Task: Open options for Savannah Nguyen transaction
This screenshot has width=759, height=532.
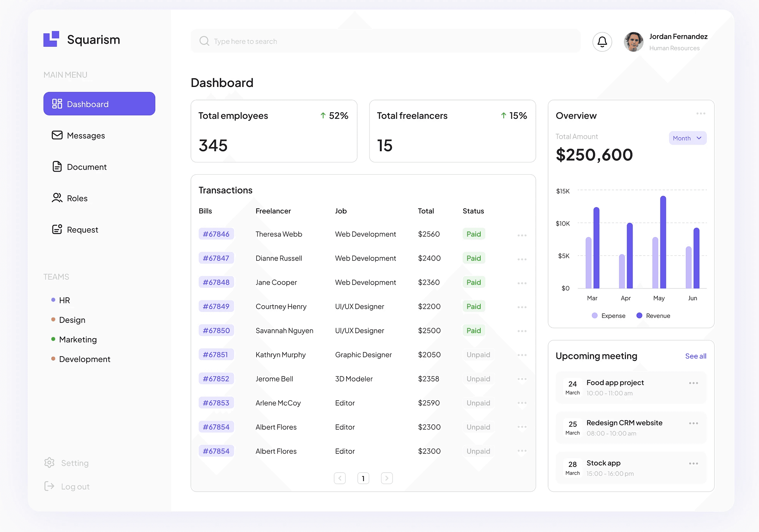Action: [x=522, y=331]
